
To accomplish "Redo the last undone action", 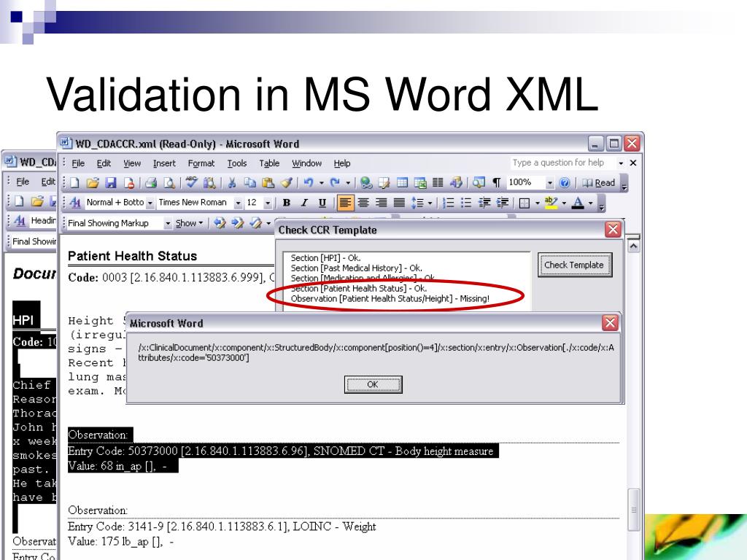I will (335, 183).
